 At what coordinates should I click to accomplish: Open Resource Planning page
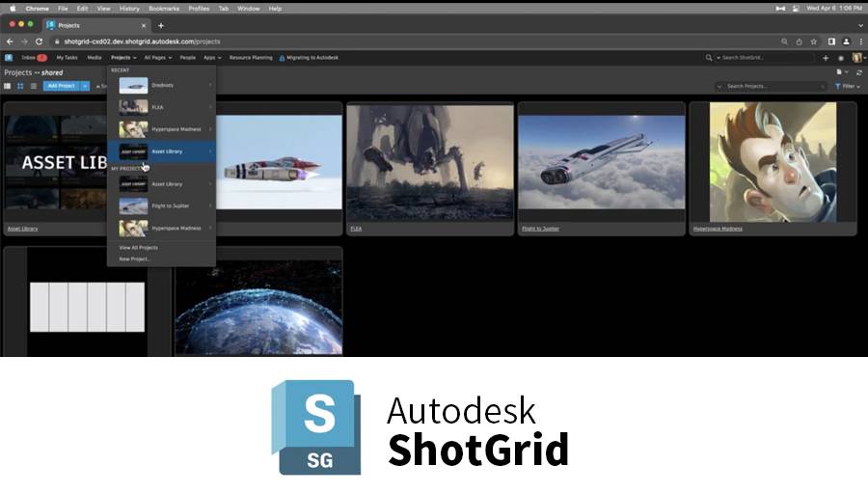(251, 58)
